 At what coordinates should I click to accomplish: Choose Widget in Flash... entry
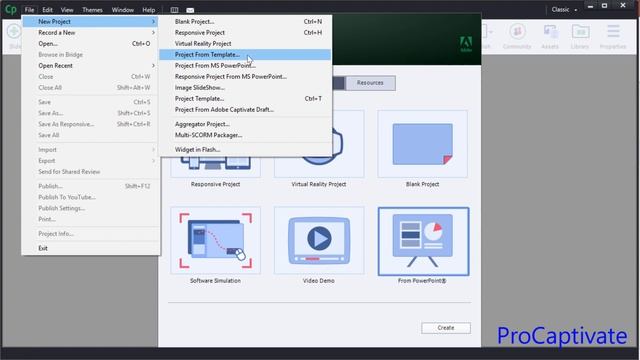point(245,150)
